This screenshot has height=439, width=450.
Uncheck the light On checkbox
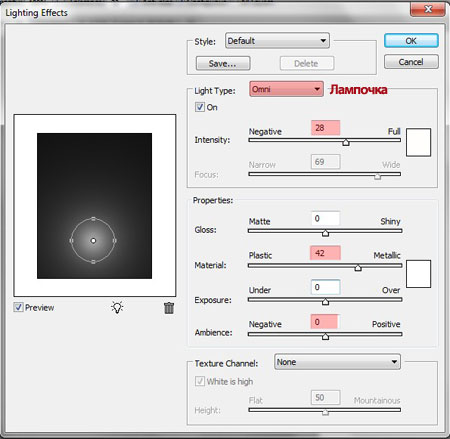click(200, 107)
